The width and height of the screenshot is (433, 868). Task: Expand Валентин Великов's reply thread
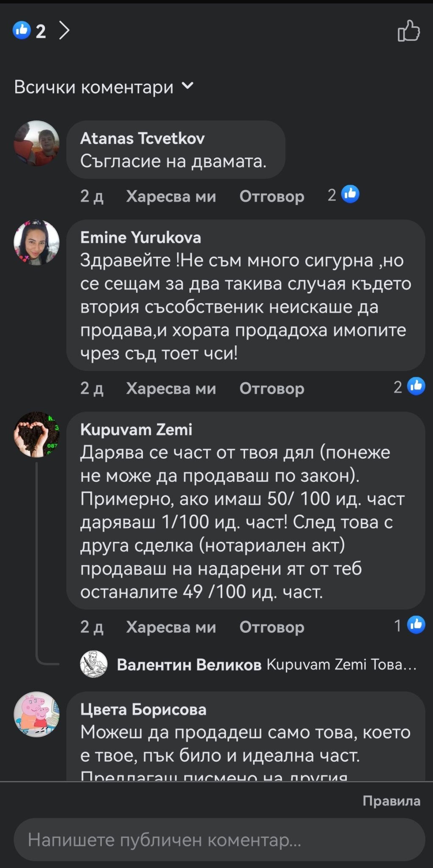(266, 665)
